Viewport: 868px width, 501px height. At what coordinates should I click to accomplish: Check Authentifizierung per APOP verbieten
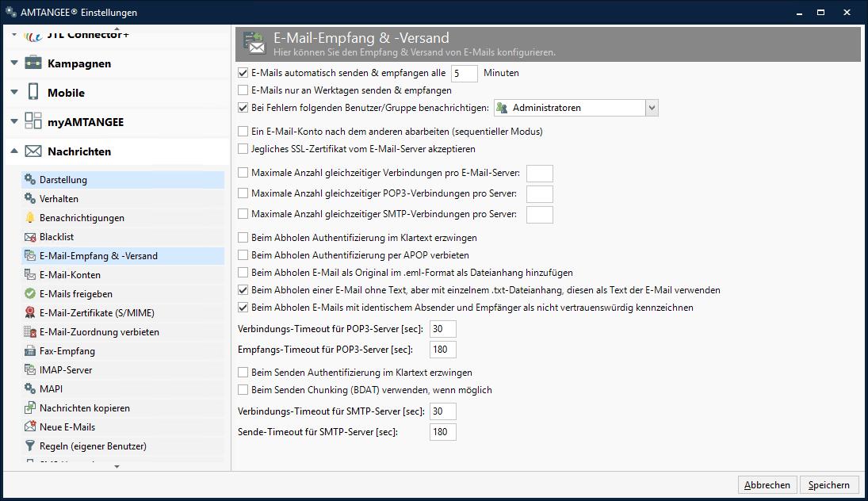(x=243, y=254)
